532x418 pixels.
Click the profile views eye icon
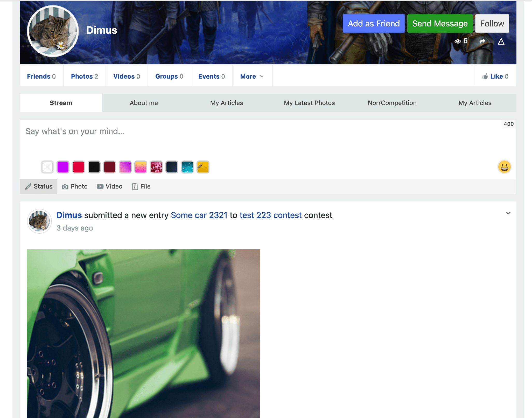(x=458, y=41)
